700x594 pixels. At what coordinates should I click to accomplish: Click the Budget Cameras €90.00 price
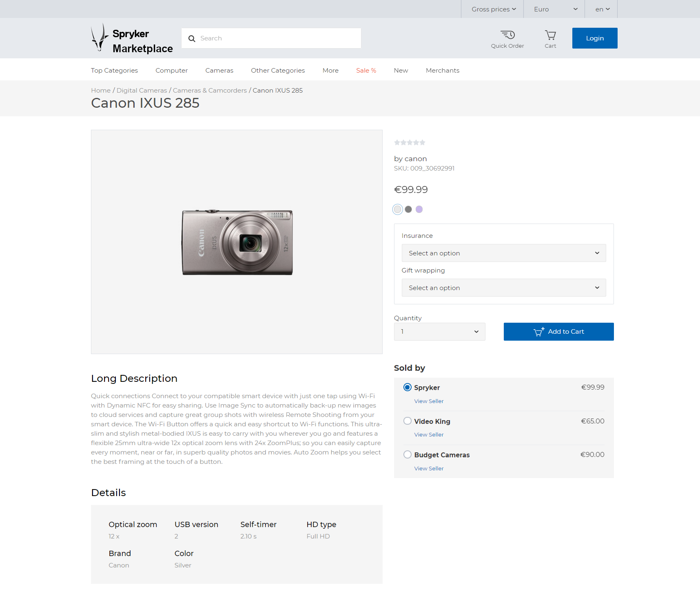[592, 454]
